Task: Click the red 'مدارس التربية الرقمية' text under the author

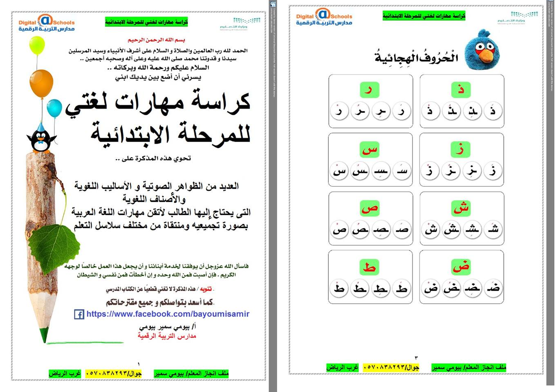Action: [x=167, y=336]
